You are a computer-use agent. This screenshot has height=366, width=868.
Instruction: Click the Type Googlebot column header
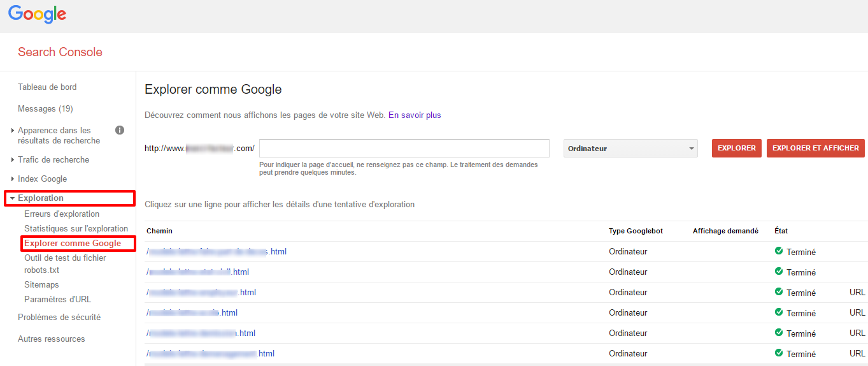pos(636,231)
